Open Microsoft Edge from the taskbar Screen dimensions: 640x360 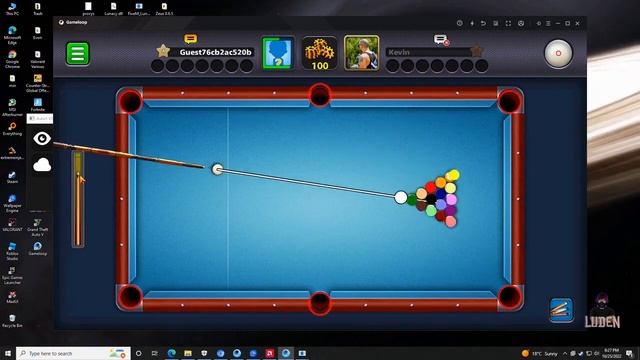(171, 353)
